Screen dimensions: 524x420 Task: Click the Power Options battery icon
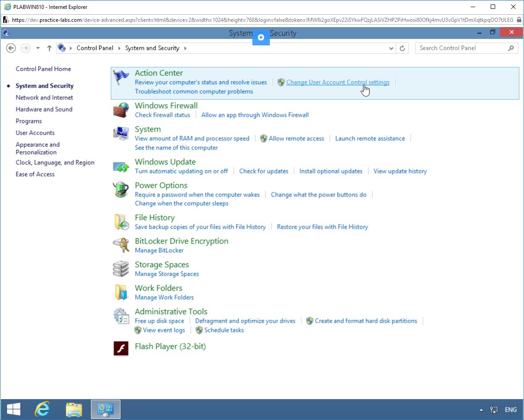point(120,190)
